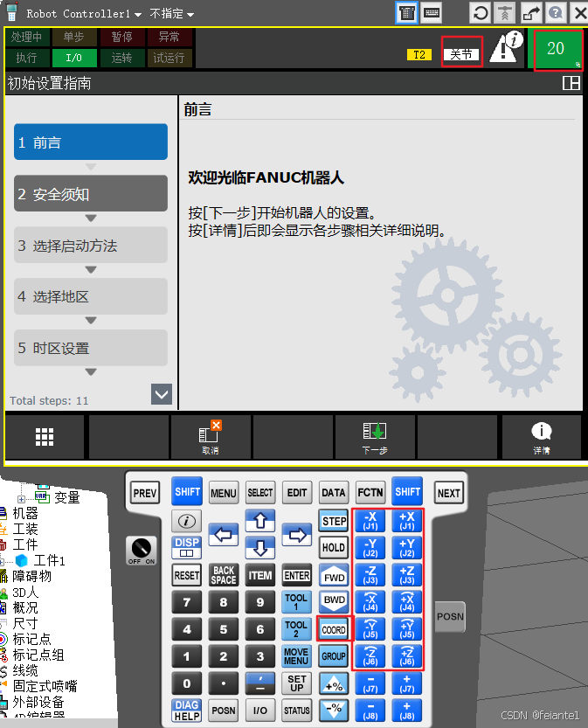Select step 5 时区设置
The height and width of the screenshot is (728, 588).
[91, 348]
